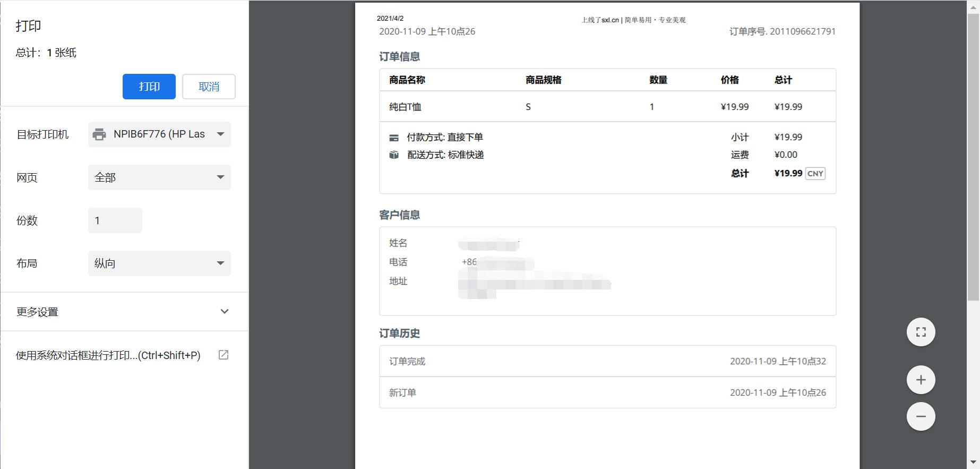
Task: Click the 付款方式: 直接下单 text
Action: coord(445,137)
